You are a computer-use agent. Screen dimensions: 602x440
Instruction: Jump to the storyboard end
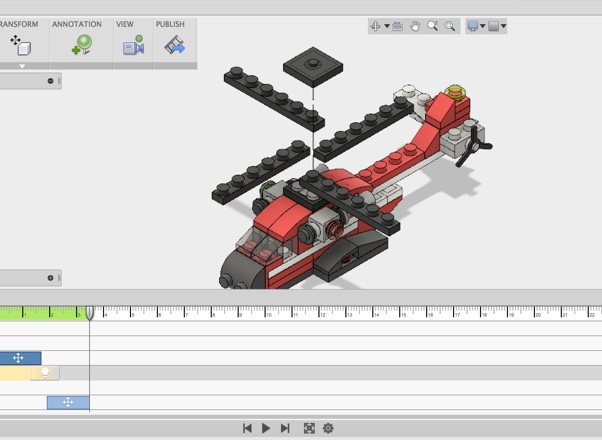284,428
